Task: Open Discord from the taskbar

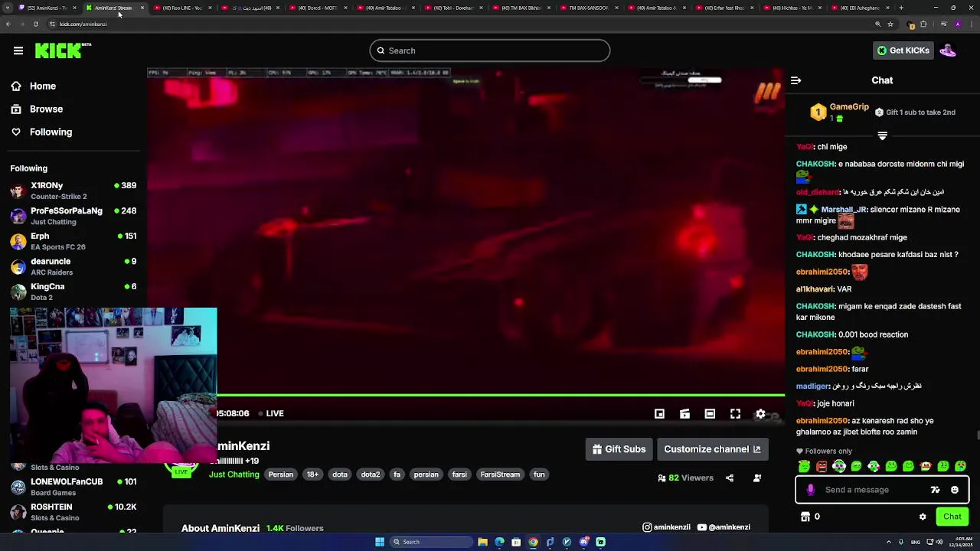Action: [583, 542]
